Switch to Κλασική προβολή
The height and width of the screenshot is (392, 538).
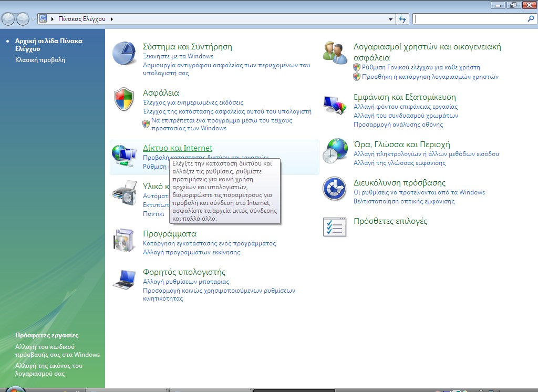coord(40,60)
